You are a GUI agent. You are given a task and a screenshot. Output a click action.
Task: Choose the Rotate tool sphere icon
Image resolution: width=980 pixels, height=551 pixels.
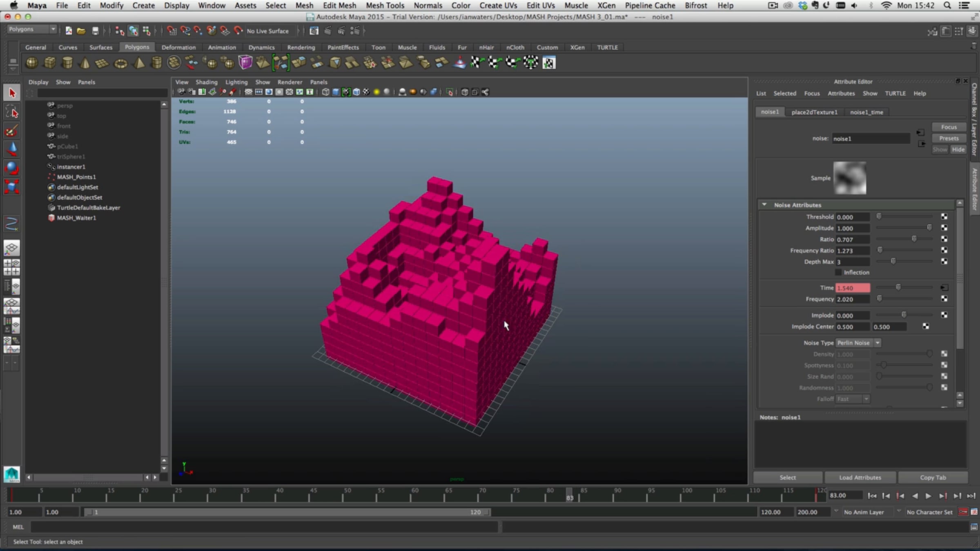pos(12,168)
